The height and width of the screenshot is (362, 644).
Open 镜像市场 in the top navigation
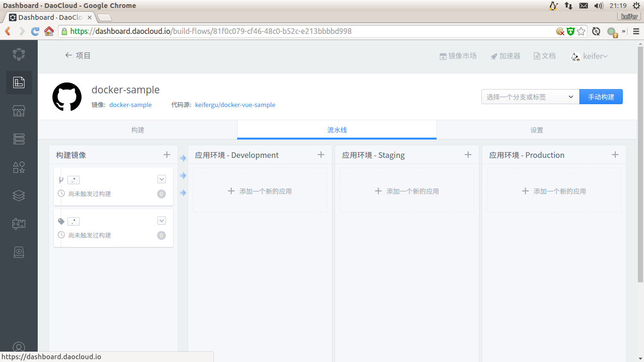458,56
